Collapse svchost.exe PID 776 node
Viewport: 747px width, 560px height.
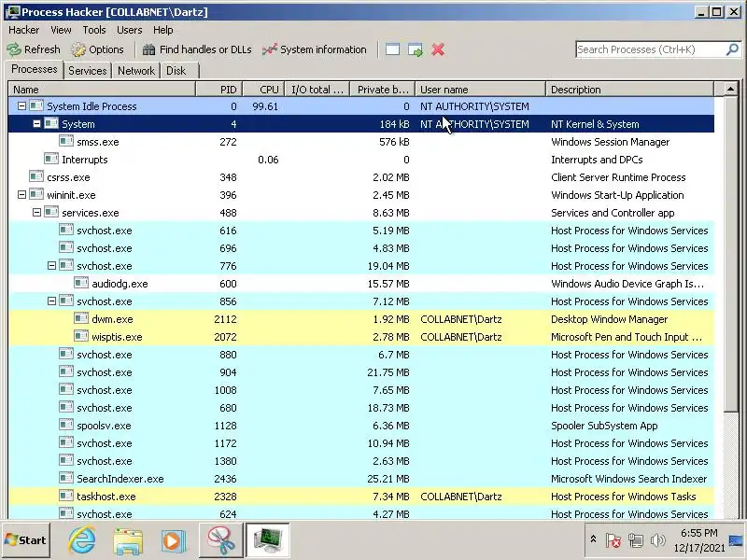tap(51, 266)
